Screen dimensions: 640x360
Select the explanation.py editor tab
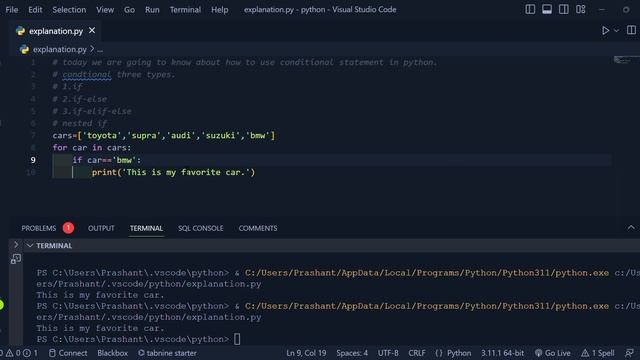pos(56,31)
